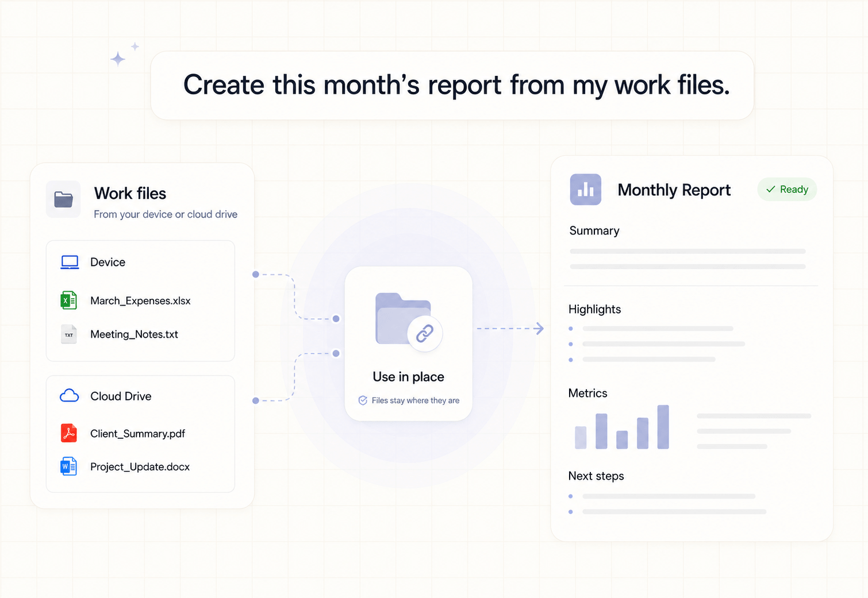Open the Client_Summary.pdf file

pos(137,434)
